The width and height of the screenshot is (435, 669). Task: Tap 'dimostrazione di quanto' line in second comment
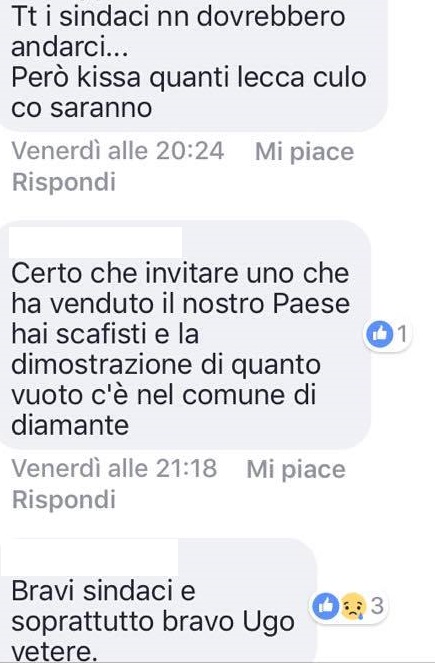coord(165,365)
